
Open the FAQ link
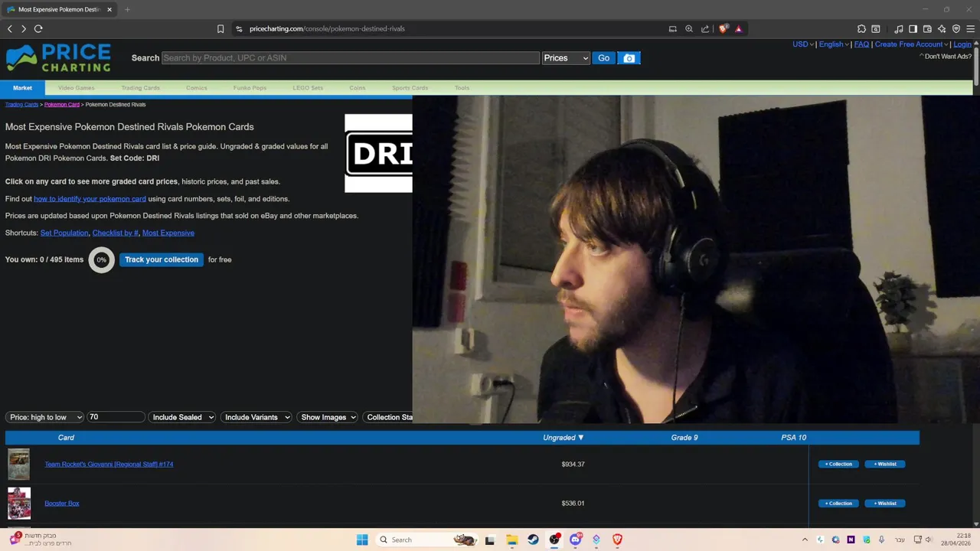pyautogui.click(x=861, y=44)
